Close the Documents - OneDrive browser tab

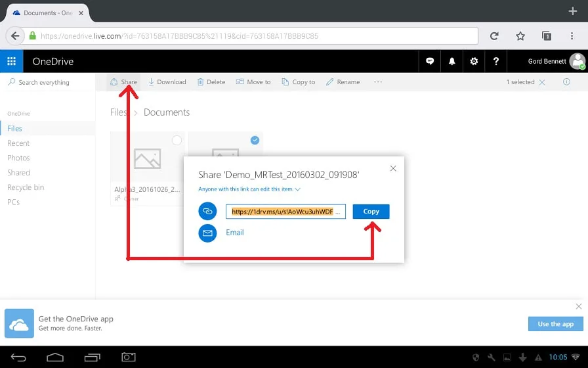(81, 13)
